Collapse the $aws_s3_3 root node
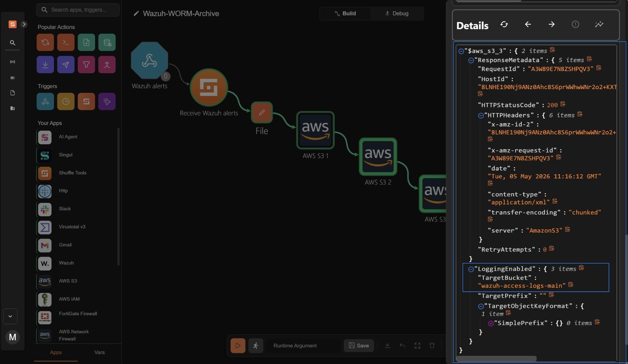Viewport: 628px width, 364px height. [x=461, y=51]
